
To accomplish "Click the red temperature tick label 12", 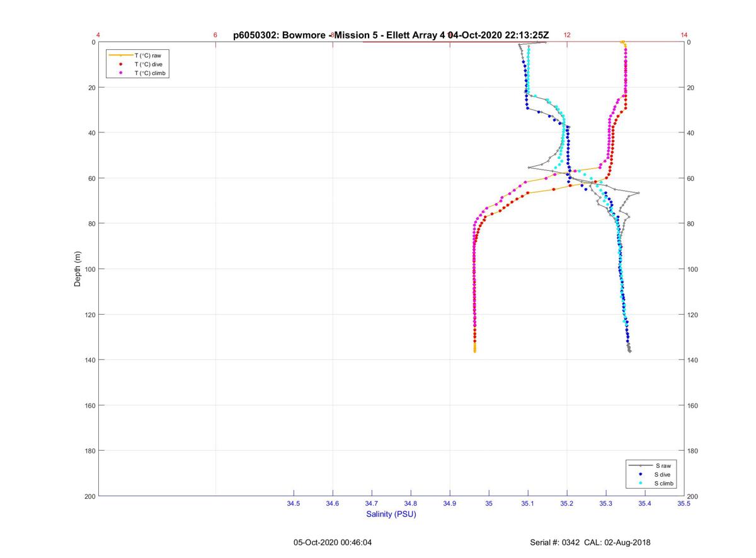I will click(x=567, y=35).
